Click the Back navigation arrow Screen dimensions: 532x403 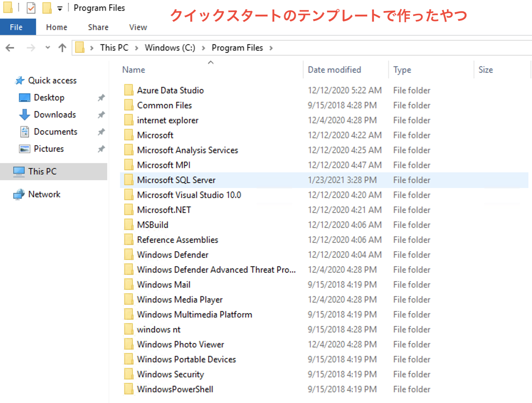coord(10,48)
